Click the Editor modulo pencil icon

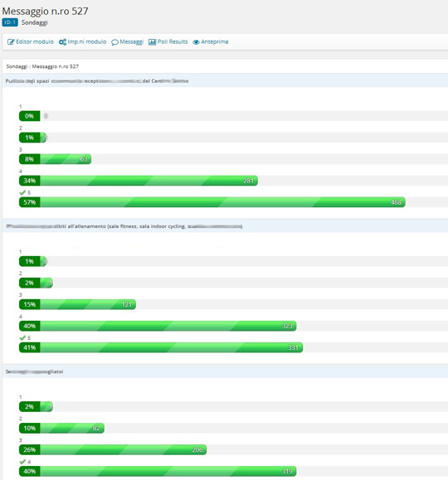coord(11,42)
